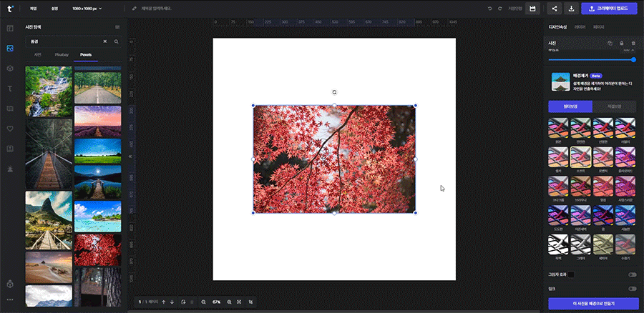
Task: Click the download icon in top bar
Action: [x=571, y=9]
